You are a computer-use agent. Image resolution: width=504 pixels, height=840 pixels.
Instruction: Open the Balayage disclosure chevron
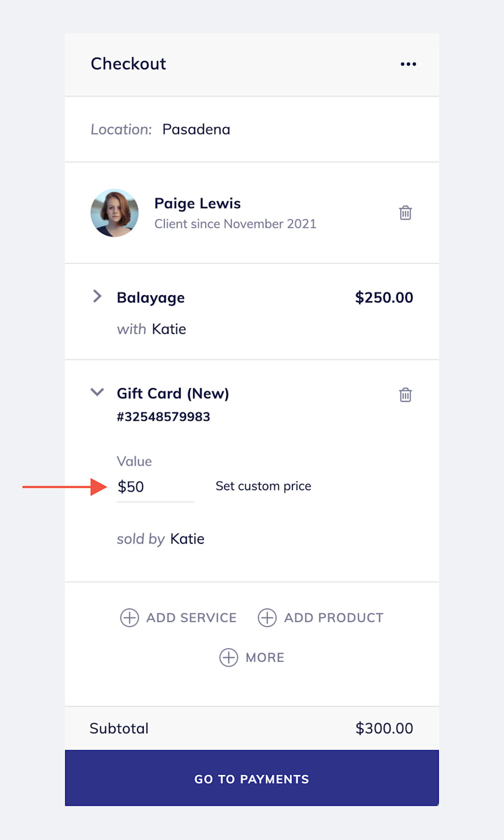tap(98, 296)
